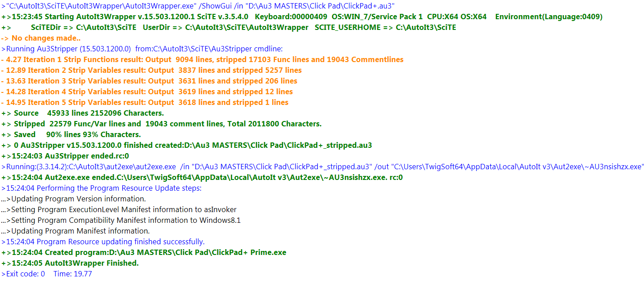Screen dimensions: 644x288
Task: Select the 'Iteration 3 Strip Variables' output line
Action: 149,81
